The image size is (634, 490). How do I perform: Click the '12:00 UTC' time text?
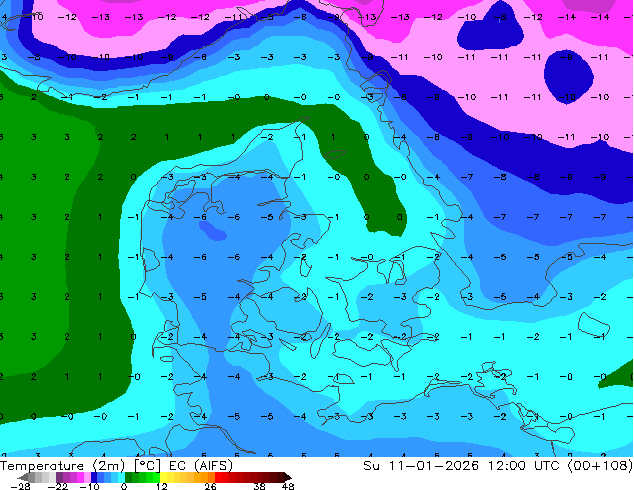[524, 466]
